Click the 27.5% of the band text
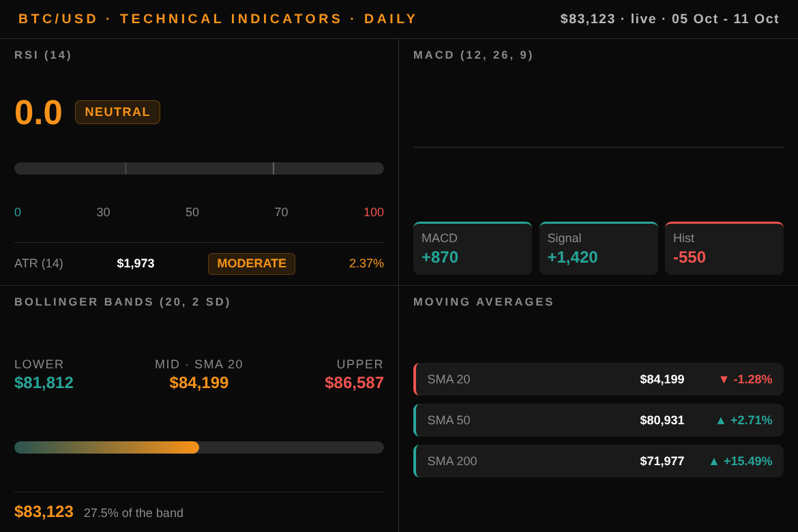Viewport: 798px width, 532px height. 133,513
